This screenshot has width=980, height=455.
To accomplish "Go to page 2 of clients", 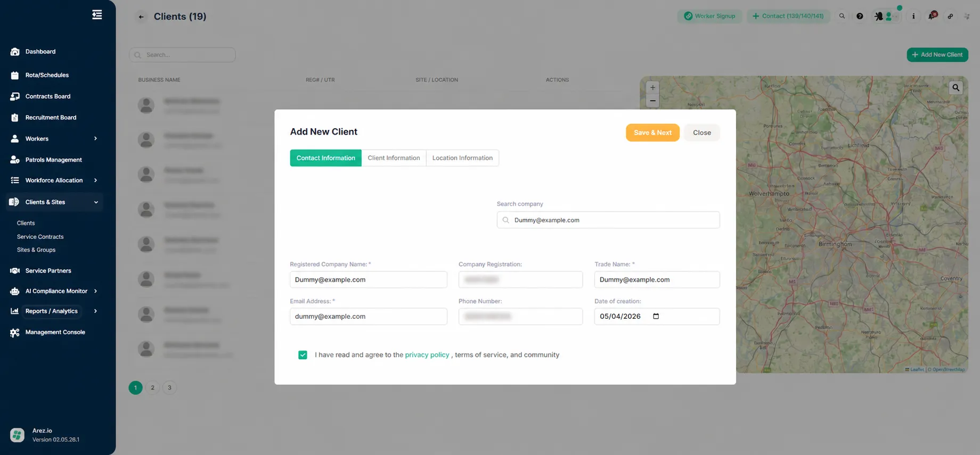I will click(152, 387).
